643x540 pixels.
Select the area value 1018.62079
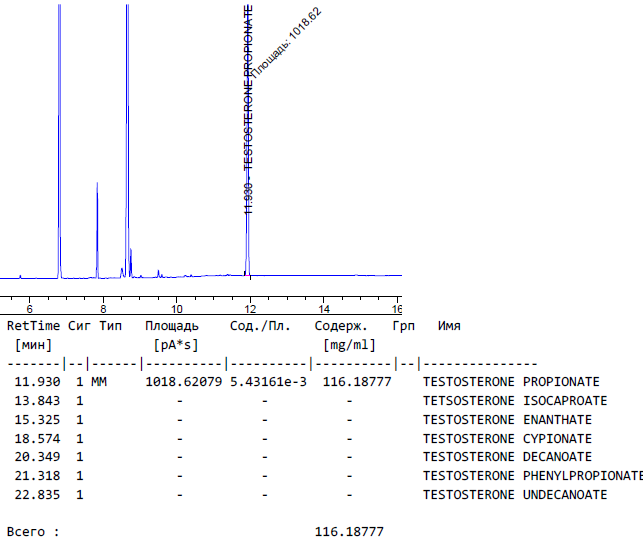tap(183, 382)
